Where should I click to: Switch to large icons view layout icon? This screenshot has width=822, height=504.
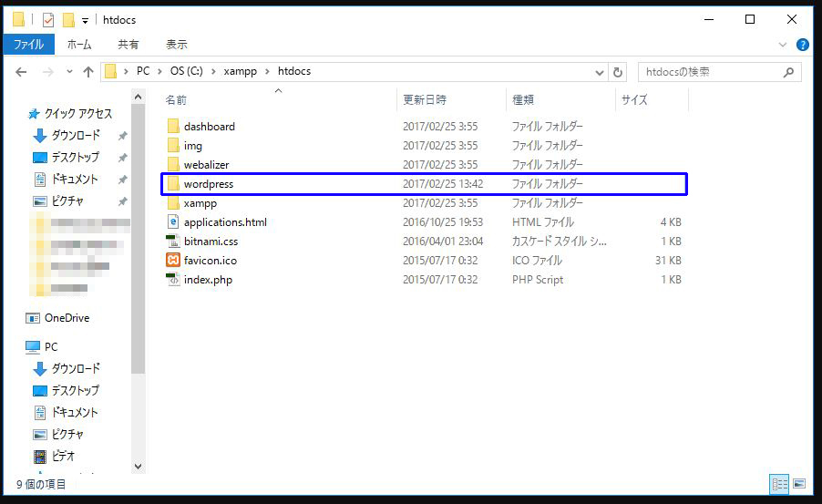(x=799, y=484)
